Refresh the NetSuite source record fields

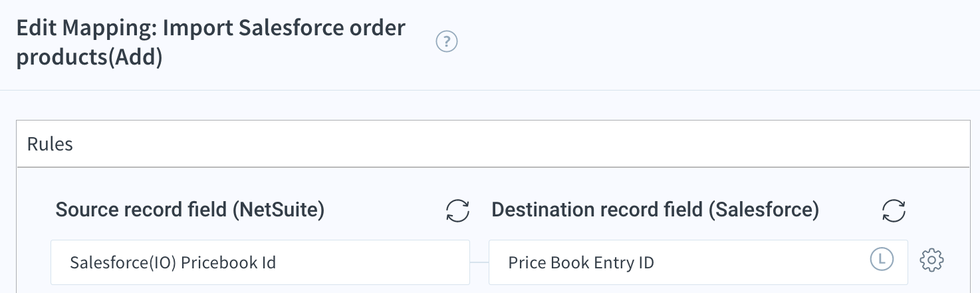click(457, 211)
